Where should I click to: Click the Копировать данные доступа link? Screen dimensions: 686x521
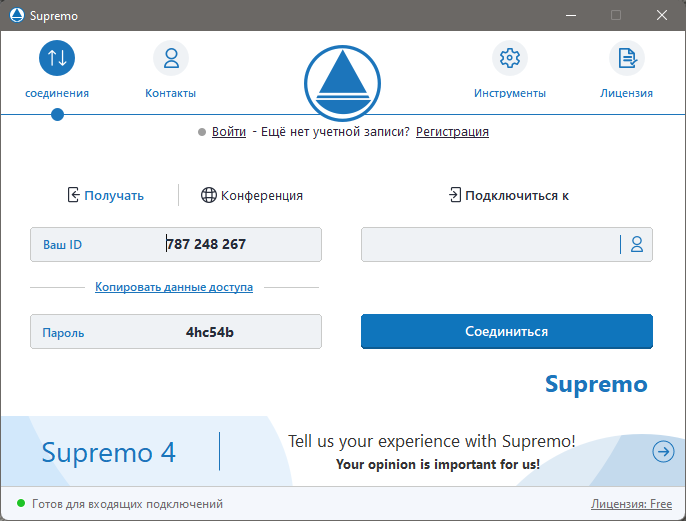click(x=174, y=287)
